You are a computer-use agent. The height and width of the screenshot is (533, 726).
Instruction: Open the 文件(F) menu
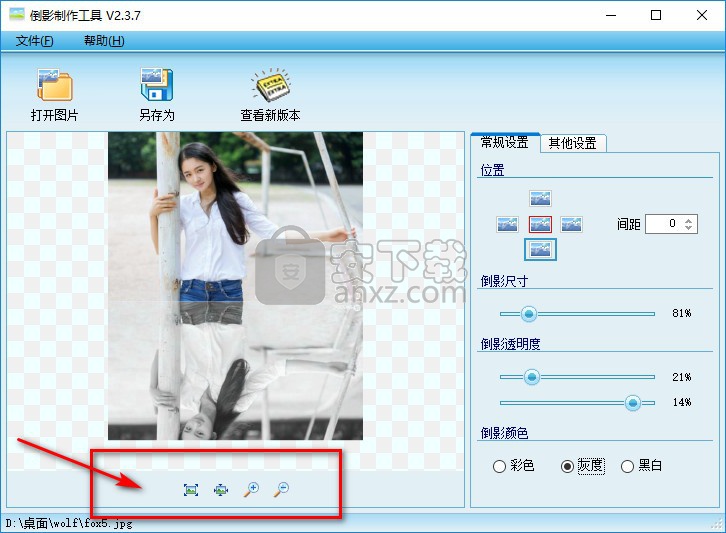(35, 41)
